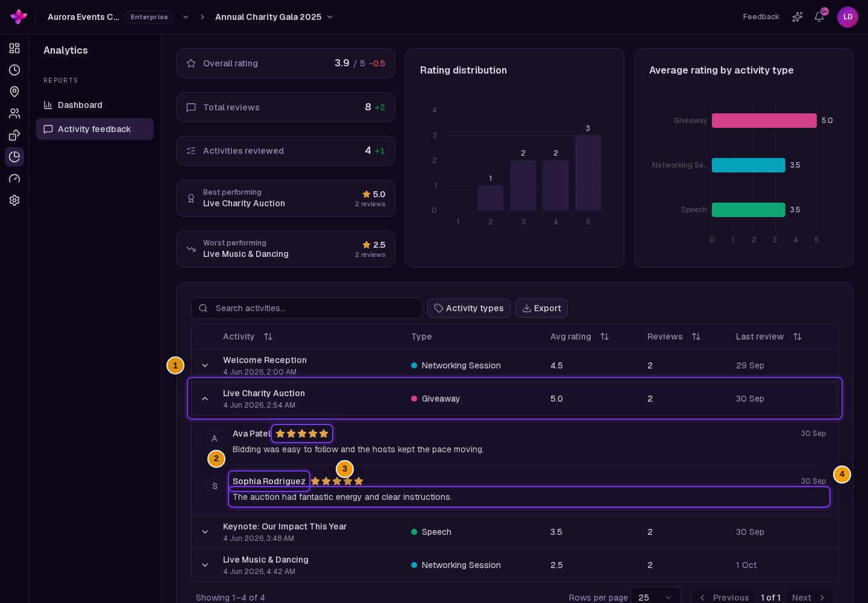Open the people icon in sidebar
Screen dimensions: 868x603
click(x=14, y=113)
